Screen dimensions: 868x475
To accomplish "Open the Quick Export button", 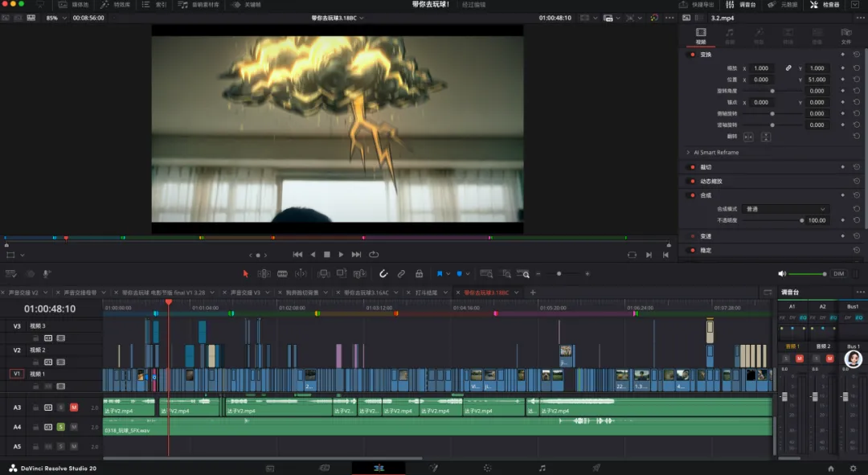I will [696, 5].
